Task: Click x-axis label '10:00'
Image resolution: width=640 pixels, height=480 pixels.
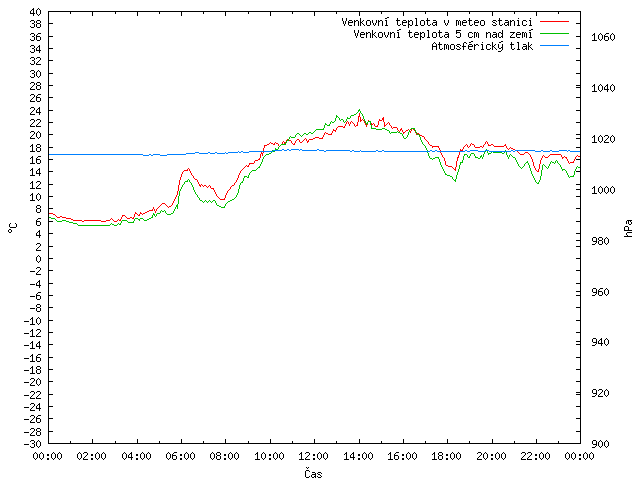Action: click(269, 456)
